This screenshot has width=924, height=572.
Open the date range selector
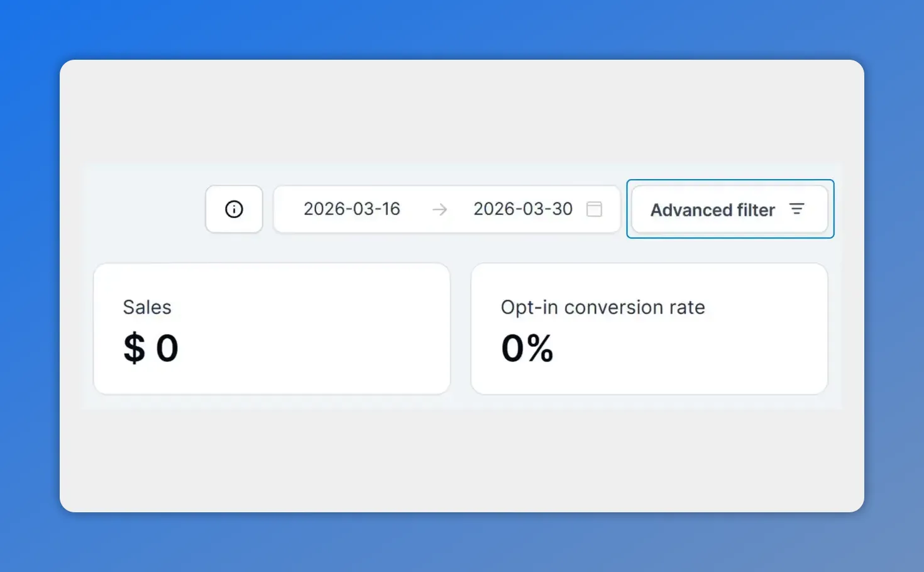coord(446,209)
